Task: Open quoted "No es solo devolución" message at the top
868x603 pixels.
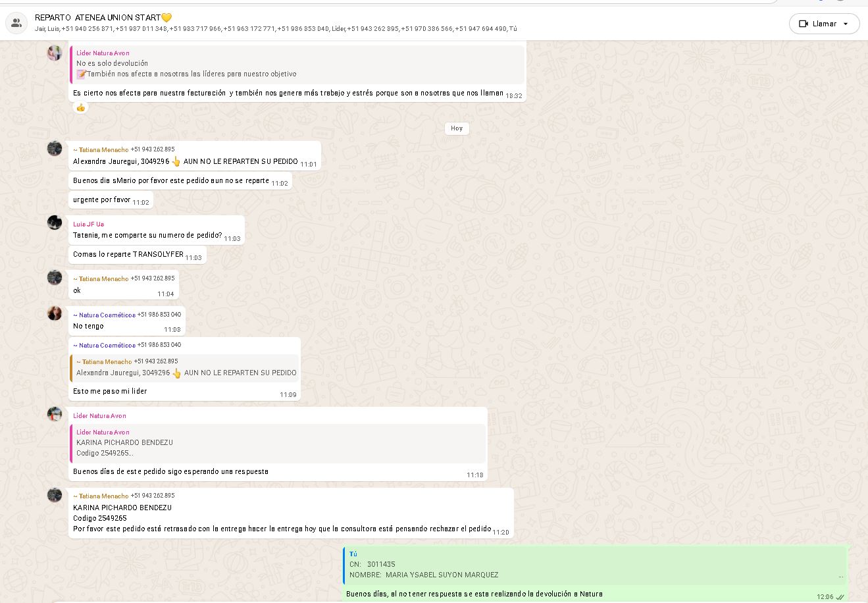Action: coord(297,64)
